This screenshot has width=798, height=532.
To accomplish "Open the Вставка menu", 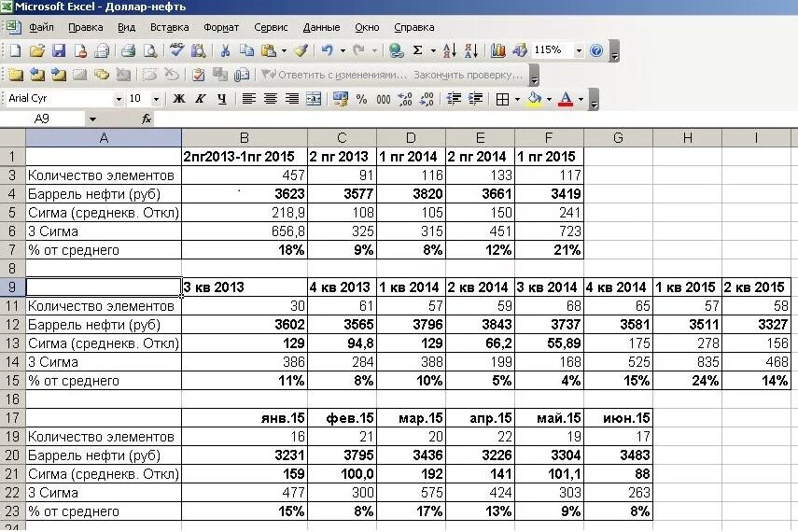I will 170,27.
